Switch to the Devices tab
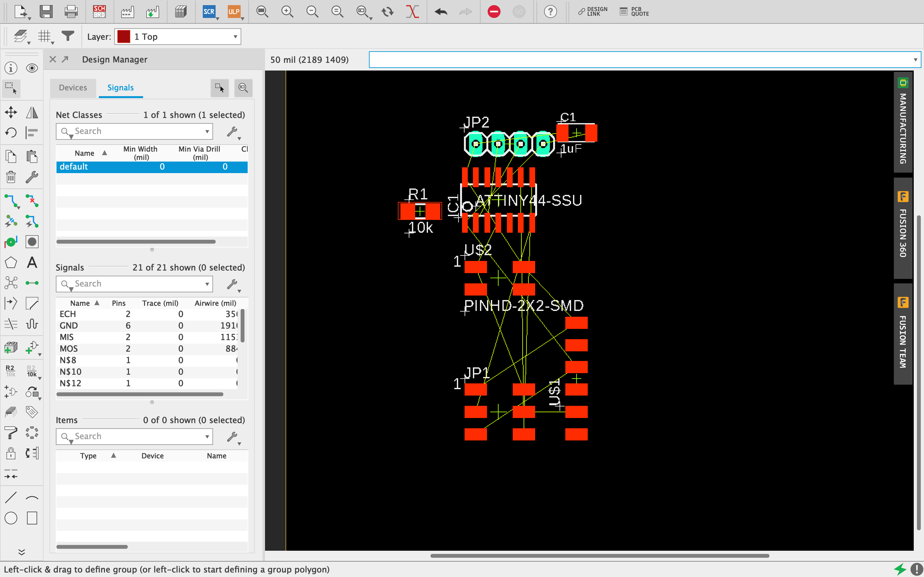 (x=73, y=88)
